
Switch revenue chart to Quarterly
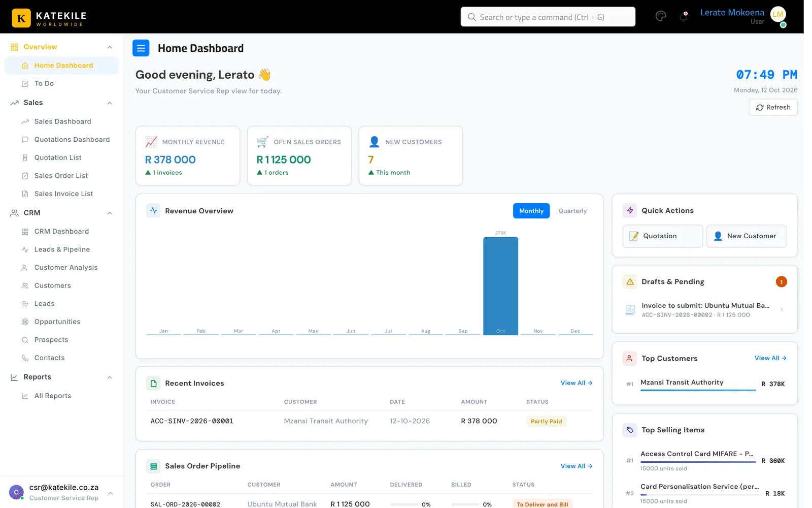pos(572,211)
